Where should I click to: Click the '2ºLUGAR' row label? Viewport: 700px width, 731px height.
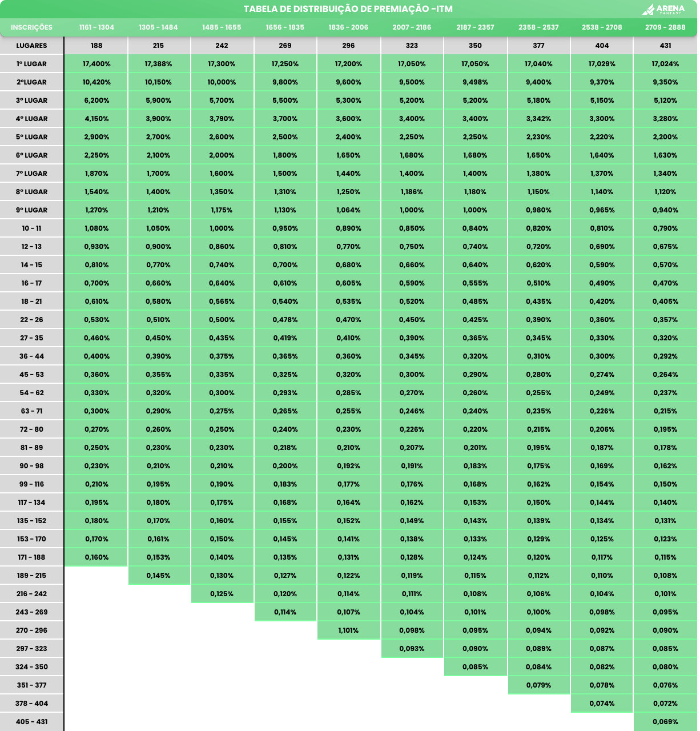(31, 82)
